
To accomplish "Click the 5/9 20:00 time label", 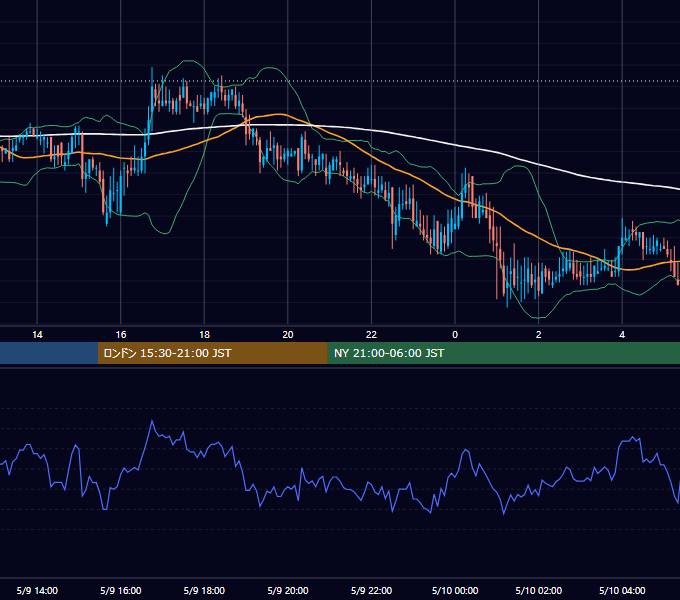I will 288,590.
